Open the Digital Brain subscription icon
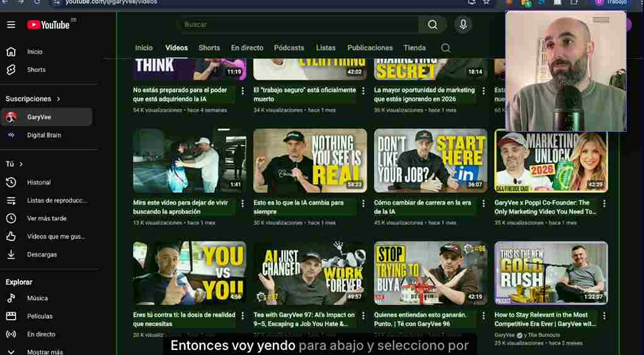This screenshot has width=644, height=355. pos(11,135)
